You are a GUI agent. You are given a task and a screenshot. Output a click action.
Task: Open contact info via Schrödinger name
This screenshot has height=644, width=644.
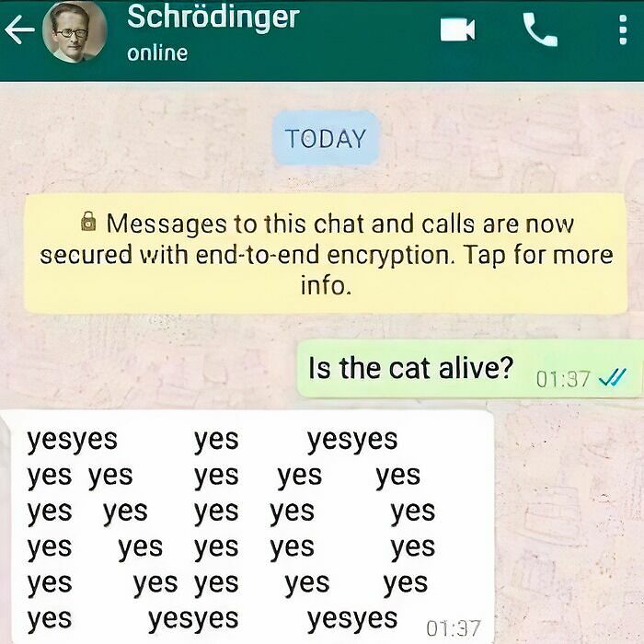[213, 17]
